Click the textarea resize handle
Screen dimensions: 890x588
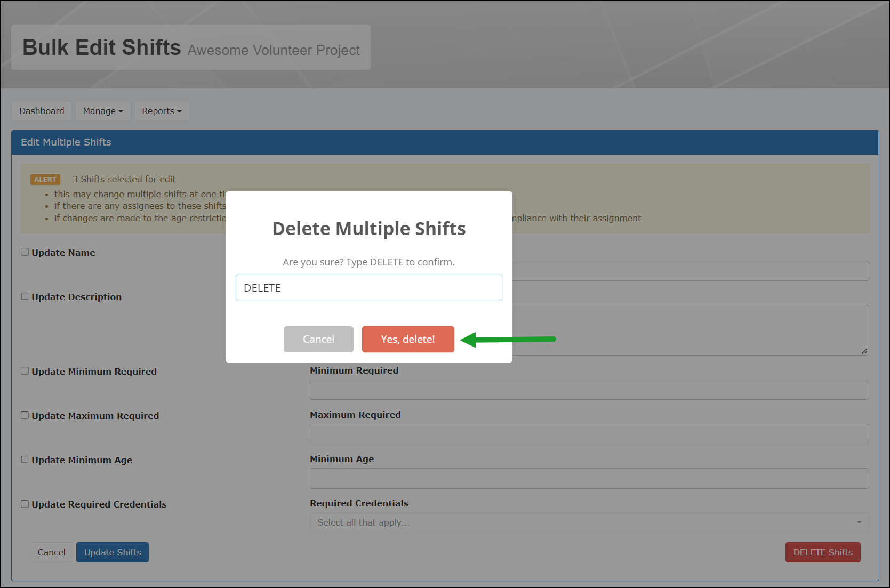click(x=864, y=351)
